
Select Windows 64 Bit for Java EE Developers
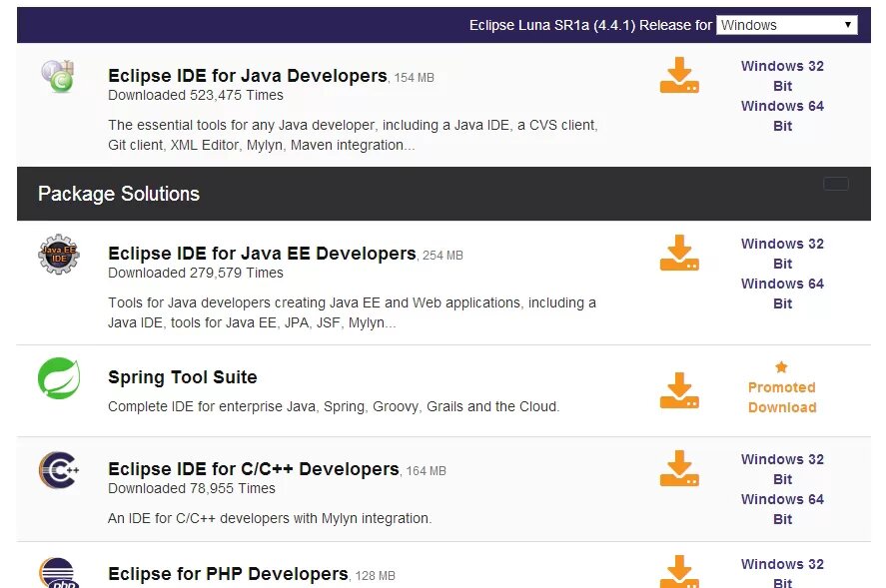point(782,294)
